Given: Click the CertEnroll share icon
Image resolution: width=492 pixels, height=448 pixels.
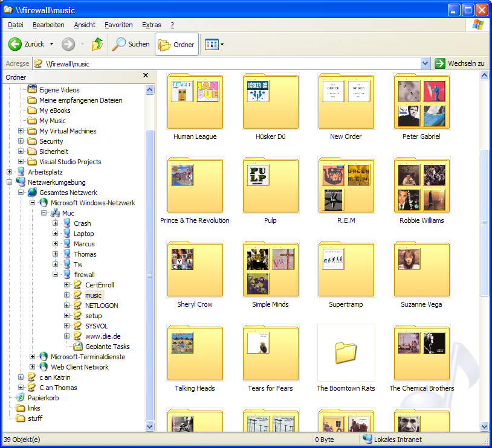Looking at the screenshot, I should click(x=78, y=284).
